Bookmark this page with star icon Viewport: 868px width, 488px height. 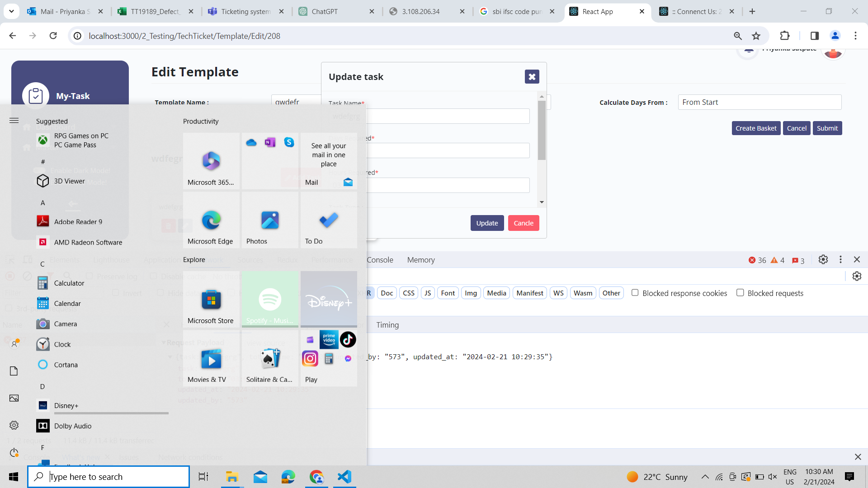click(x=756, y=36)
